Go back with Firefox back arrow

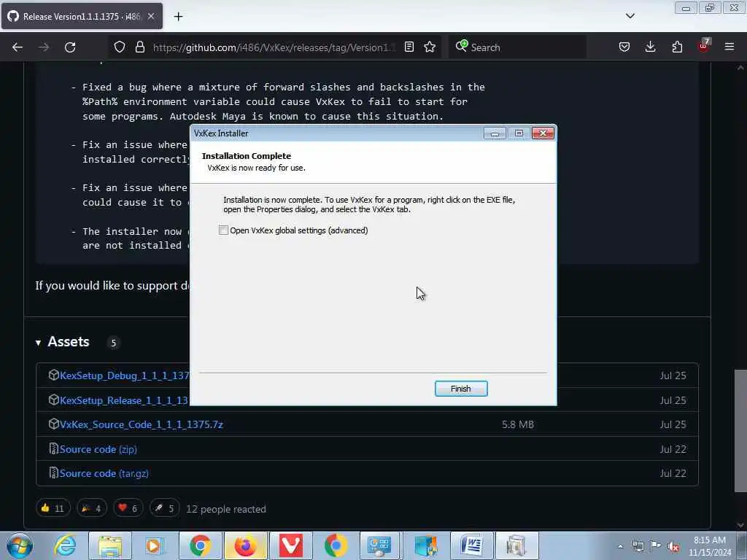(18, 47)
